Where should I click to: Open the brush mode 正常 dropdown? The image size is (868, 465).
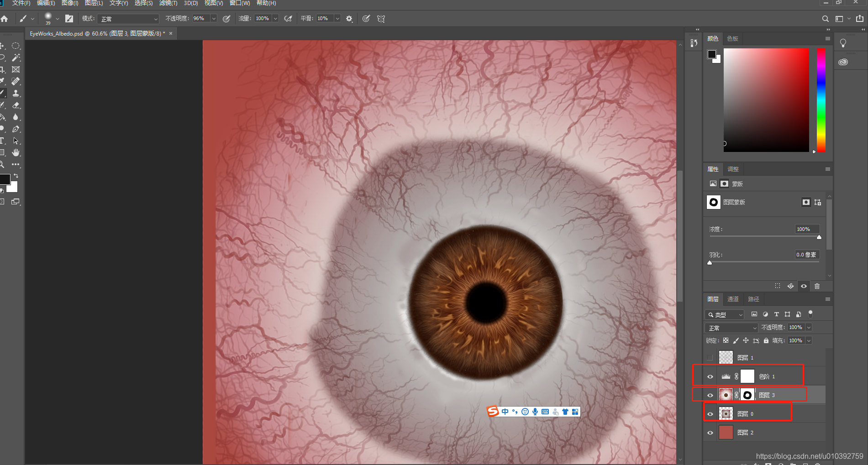click(x=129, y=19)
